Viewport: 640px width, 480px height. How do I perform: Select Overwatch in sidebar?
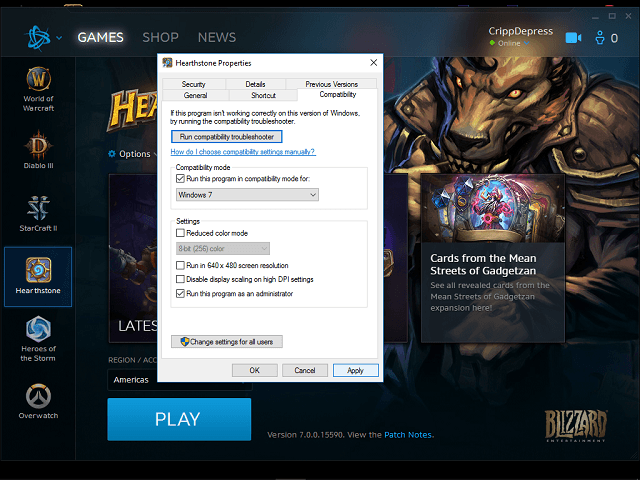tap(38, 401)
